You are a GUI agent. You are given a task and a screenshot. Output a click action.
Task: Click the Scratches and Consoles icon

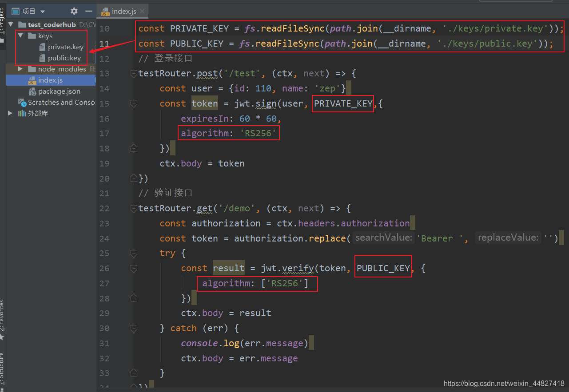pos(22,103)
